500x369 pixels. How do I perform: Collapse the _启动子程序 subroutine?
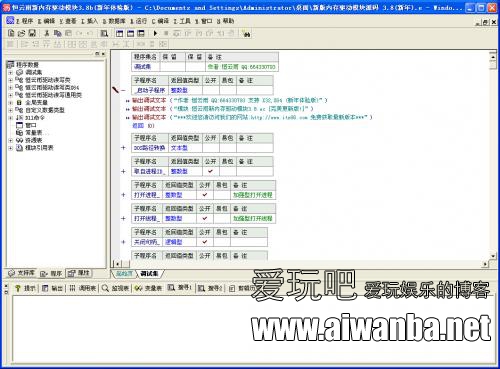123,90
